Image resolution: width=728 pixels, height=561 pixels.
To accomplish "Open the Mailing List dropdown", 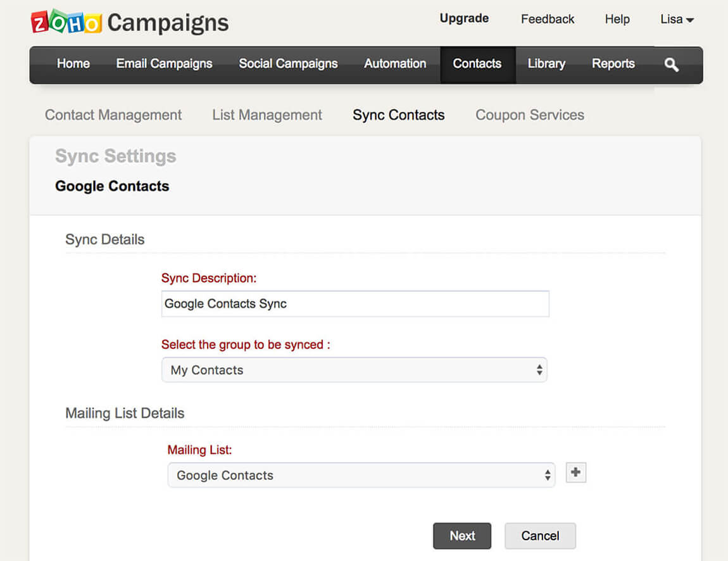I will (x=361, y=476).
